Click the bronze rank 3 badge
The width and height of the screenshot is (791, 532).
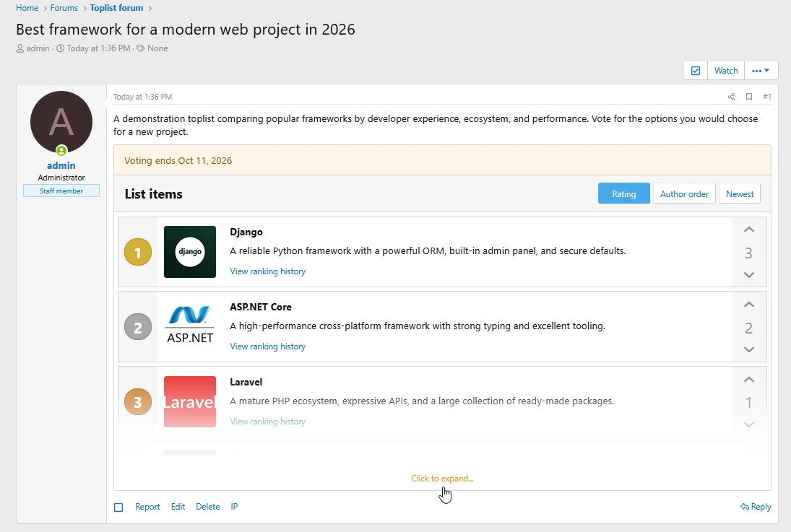138,402
